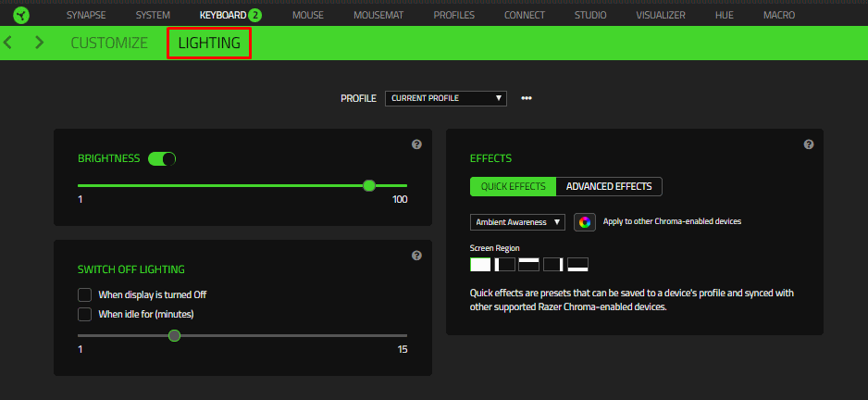
Task: Select Quick Effects mode
Action: click(x=513, y=187)
